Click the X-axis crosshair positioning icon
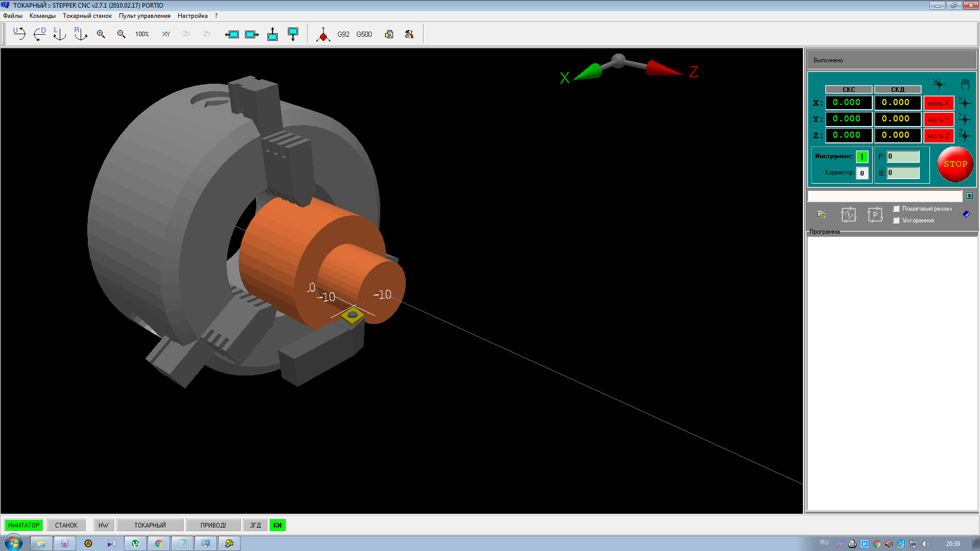980x551 pixels. tap(964, 103)
